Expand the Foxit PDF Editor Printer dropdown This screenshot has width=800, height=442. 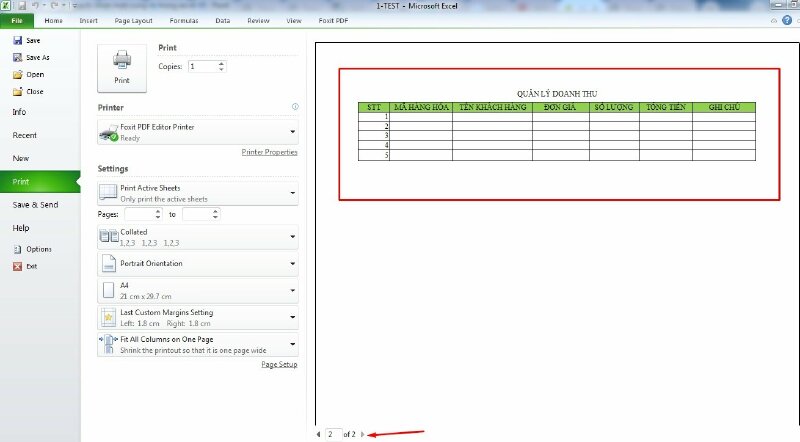[292, 132]
